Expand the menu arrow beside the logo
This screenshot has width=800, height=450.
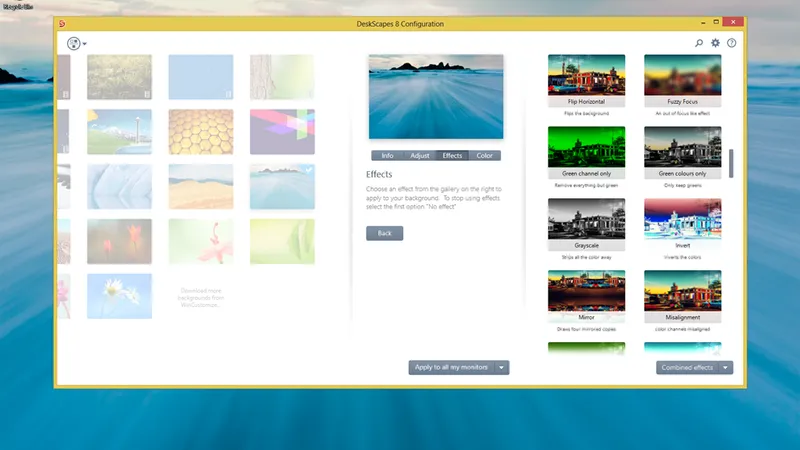[x=86, y=44]
